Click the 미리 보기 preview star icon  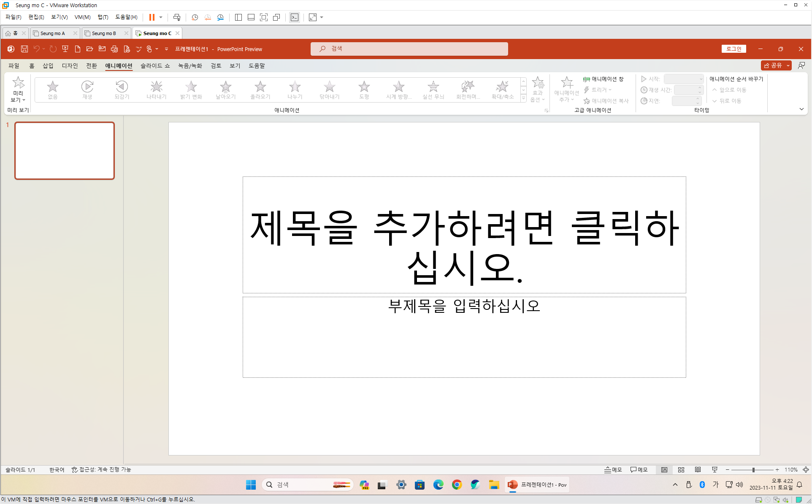point(18,83)
